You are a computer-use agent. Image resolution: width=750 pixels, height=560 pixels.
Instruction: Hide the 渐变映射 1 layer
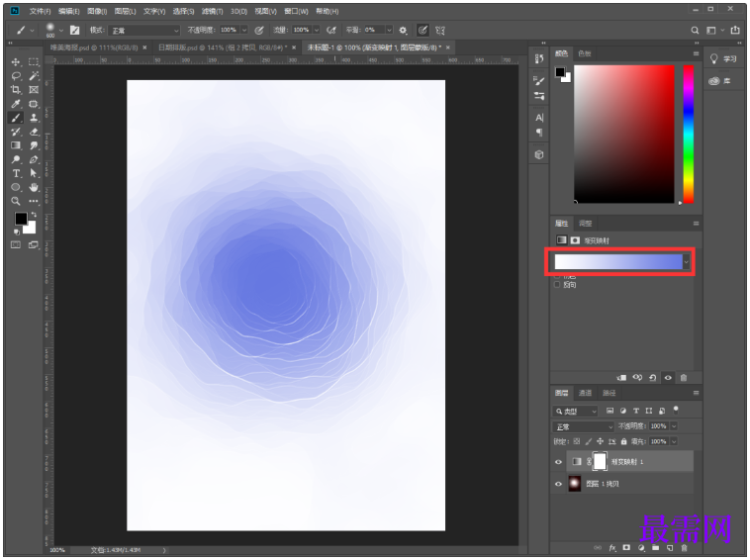coord(558,462)
